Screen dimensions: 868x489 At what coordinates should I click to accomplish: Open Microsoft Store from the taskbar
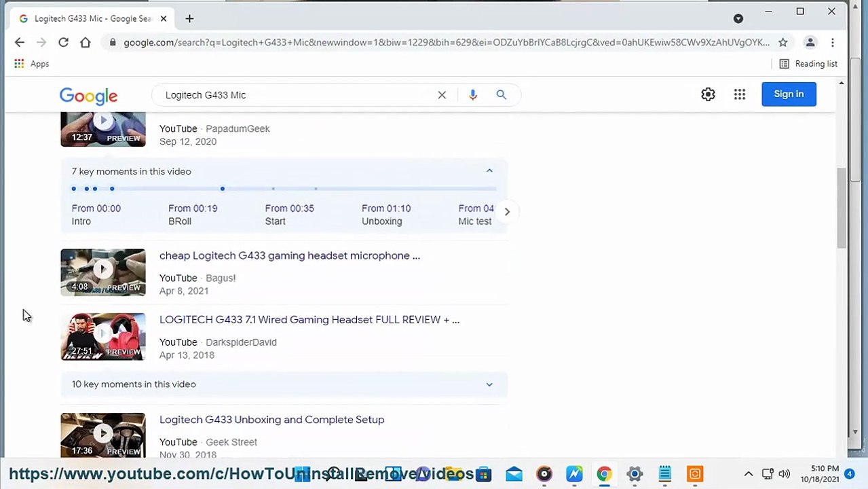483,473
